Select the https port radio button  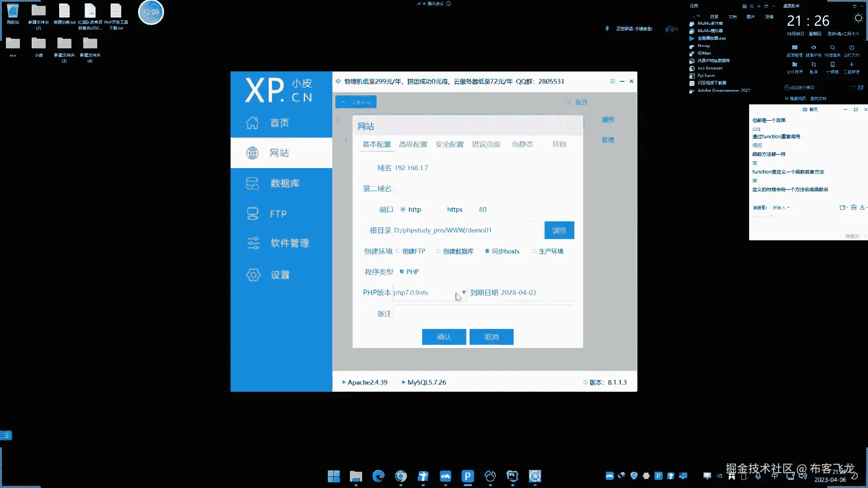tap(442, 210)
